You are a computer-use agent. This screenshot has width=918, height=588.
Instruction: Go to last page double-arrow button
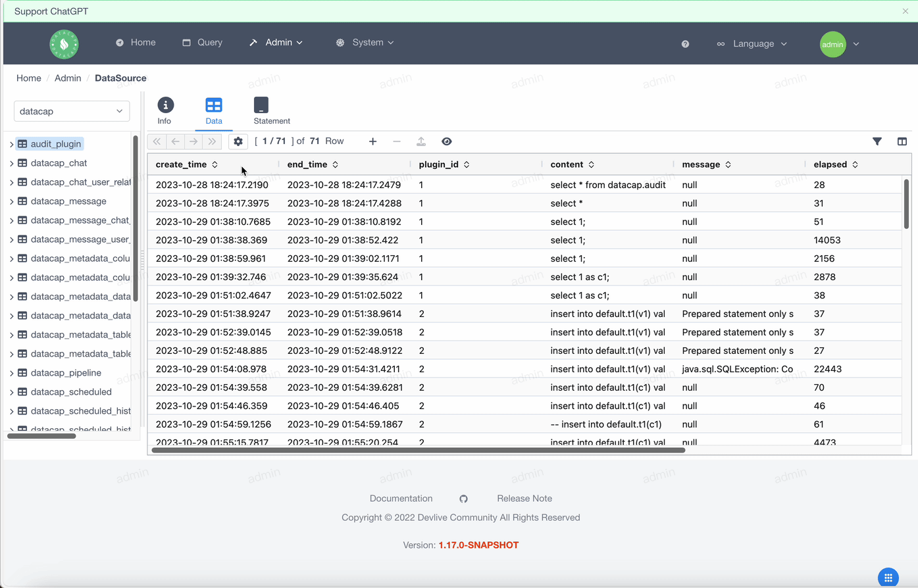[212, 141]
